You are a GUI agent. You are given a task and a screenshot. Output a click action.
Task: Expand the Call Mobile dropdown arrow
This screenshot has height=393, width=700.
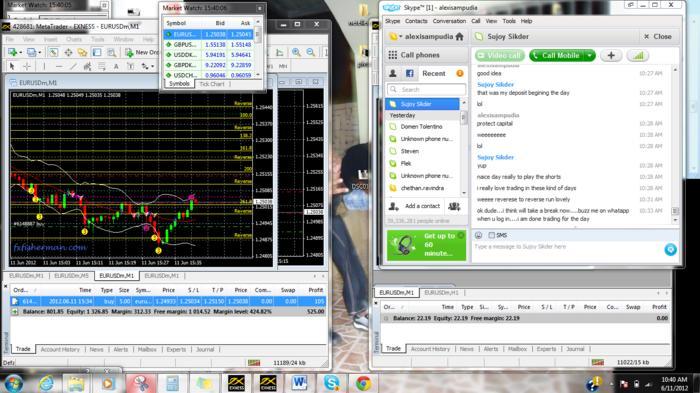(590, 55)
